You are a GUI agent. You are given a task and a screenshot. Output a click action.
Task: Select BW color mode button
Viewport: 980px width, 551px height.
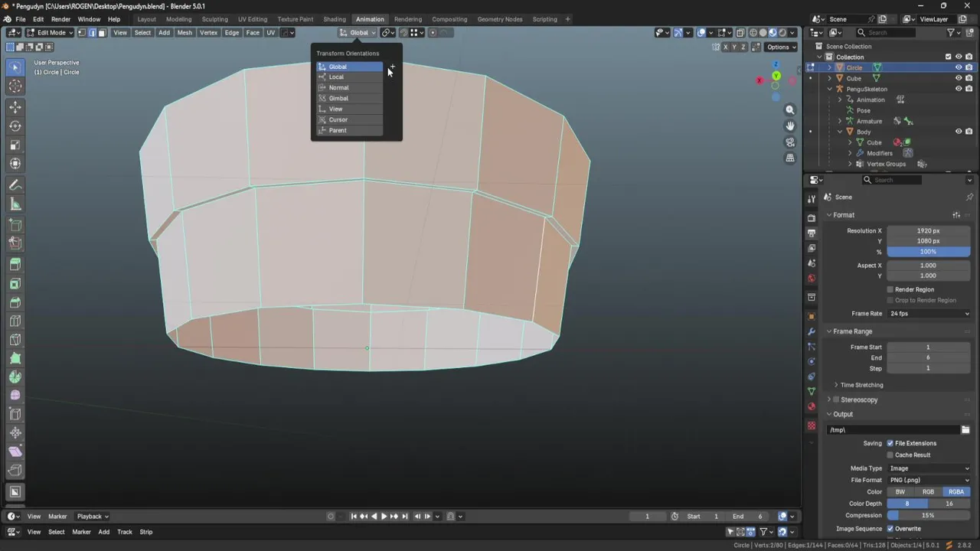tap(900, 492)
